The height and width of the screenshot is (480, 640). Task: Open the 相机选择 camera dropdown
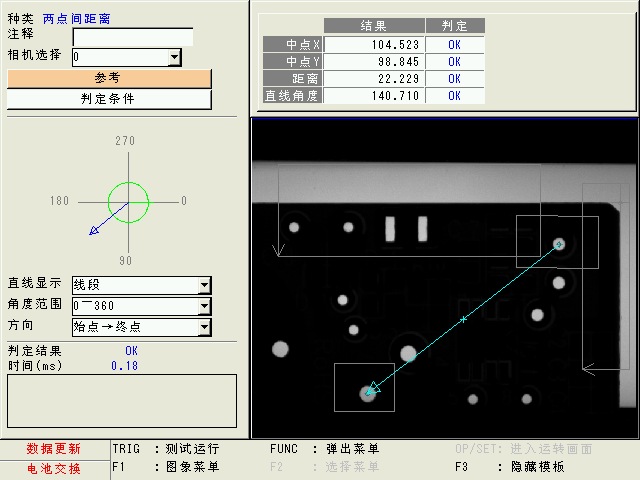175,57
